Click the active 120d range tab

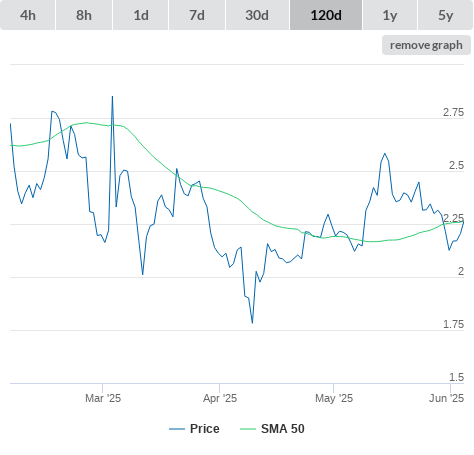point(326,15)
